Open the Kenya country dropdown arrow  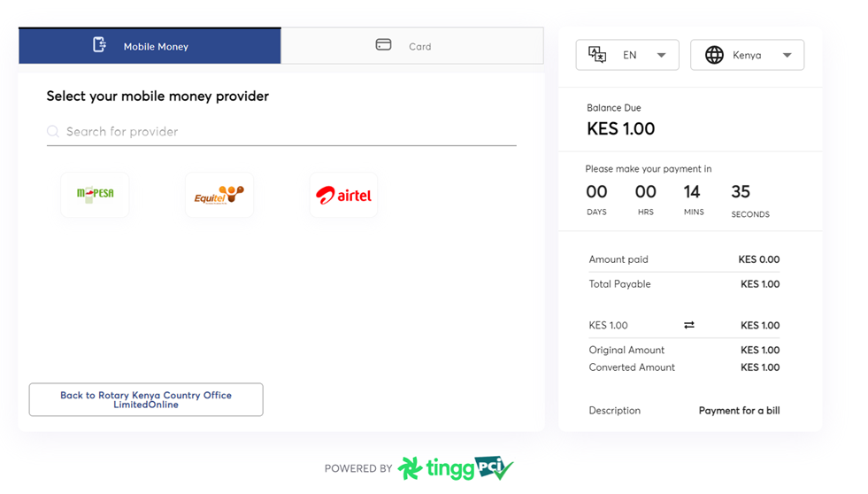pos(787,55)
